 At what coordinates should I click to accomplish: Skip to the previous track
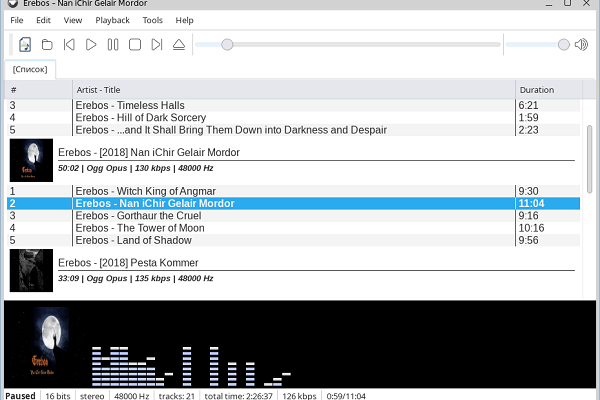(69, 44)
